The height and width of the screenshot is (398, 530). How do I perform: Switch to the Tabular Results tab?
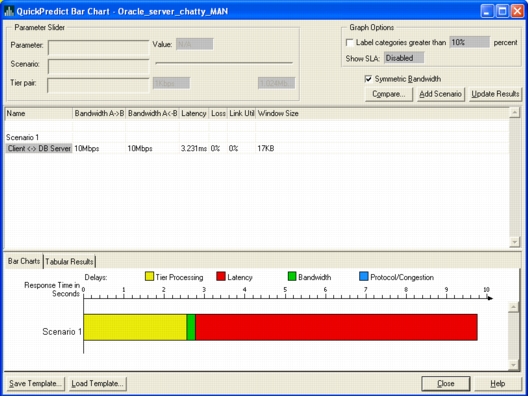(x=69, y=262)
